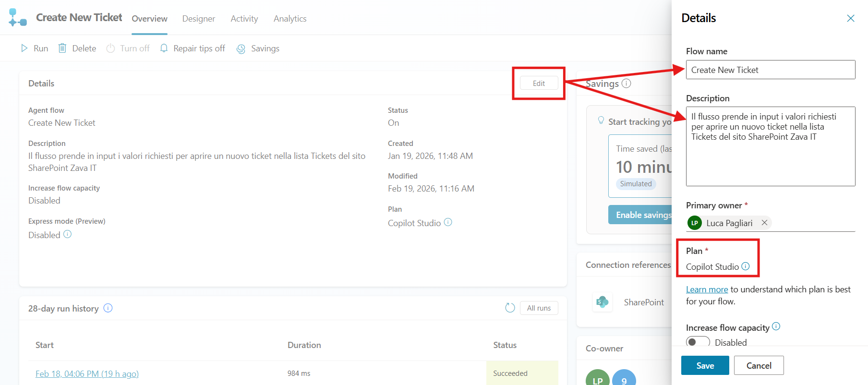Go to the Activity tab

click(244, 19)
